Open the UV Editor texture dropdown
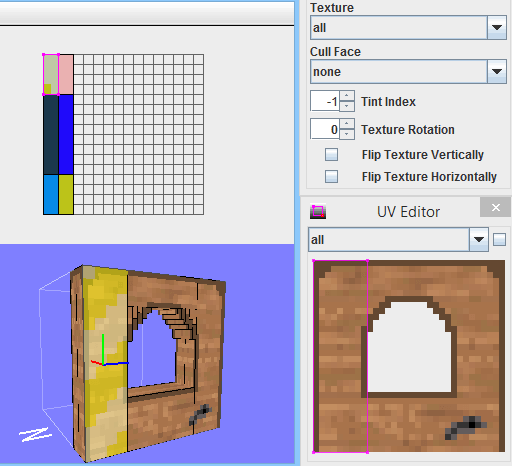Image resolution: width=512 pixels, height=466 pixels. [x=398, y=240]
